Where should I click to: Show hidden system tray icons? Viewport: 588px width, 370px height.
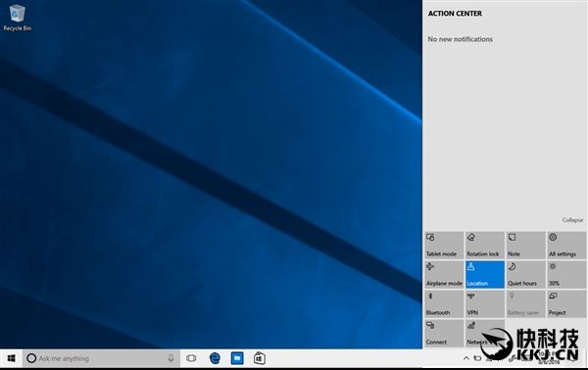pos(466,358)
